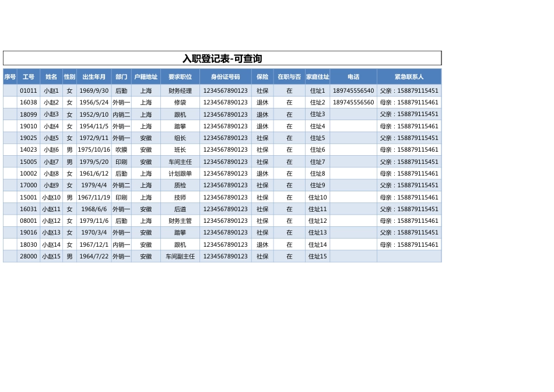Click the 家庭住址 column header
Screen dimensions: 554x392
click(x=318, y=76)
